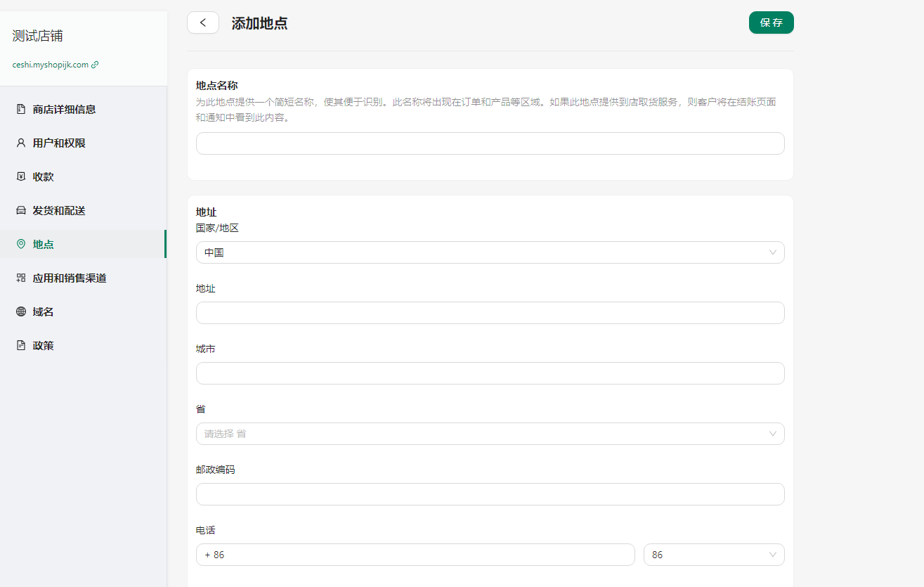
Task: Click the payments yen icon
Action: click(21, 176)
